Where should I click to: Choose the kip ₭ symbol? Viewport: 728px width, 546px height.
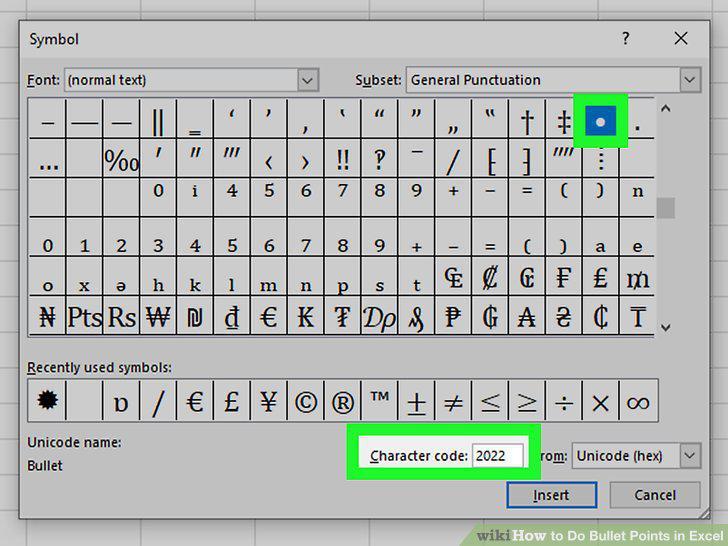click(306, 316)
